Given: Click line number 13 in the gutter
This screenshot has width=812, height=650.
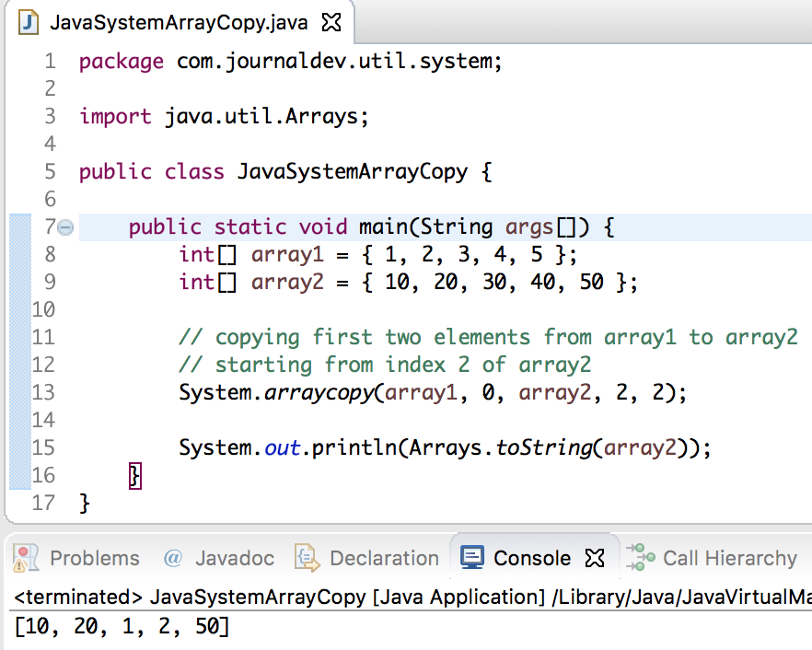Looking at the screenshot, I should click(43, 392).
